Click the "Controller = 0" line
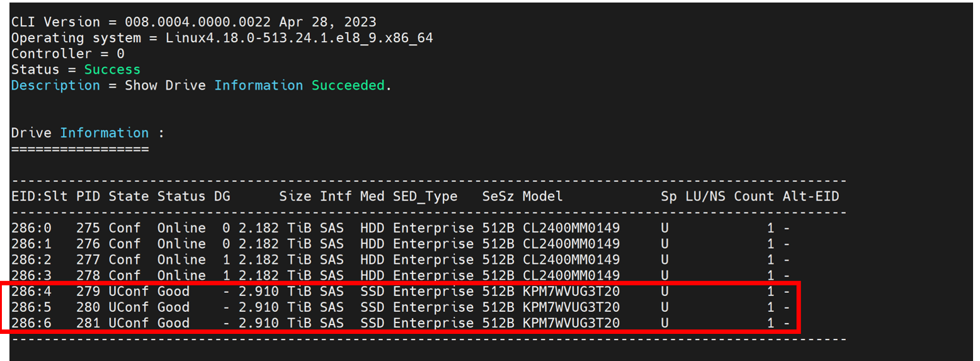 click(x=67, y=54)
